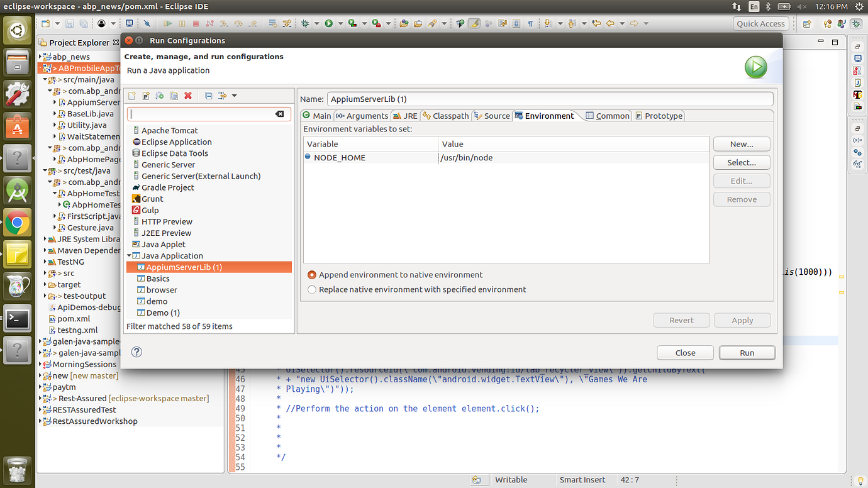Image resolution: width=868 pixels, height=488 pixels.
Task: Click the Save icon in Eclipse toolbar
Action: click(69, 24)
